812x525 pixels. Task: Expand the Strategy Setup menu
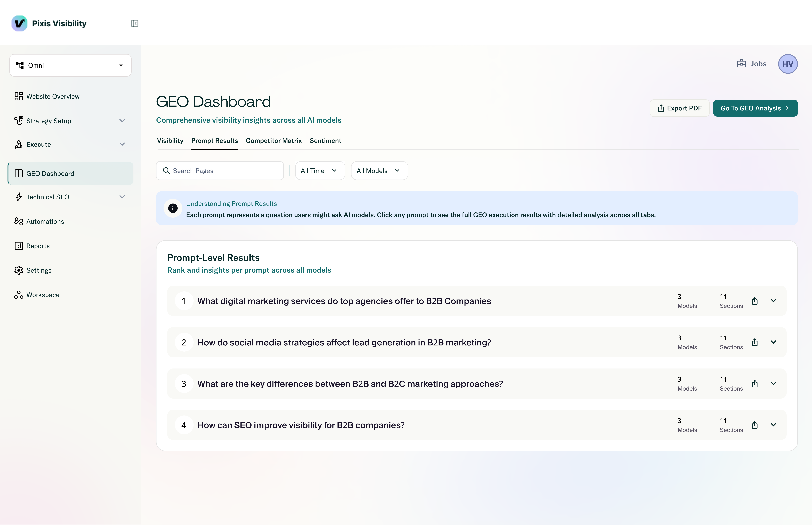click(x=122, y=121)
